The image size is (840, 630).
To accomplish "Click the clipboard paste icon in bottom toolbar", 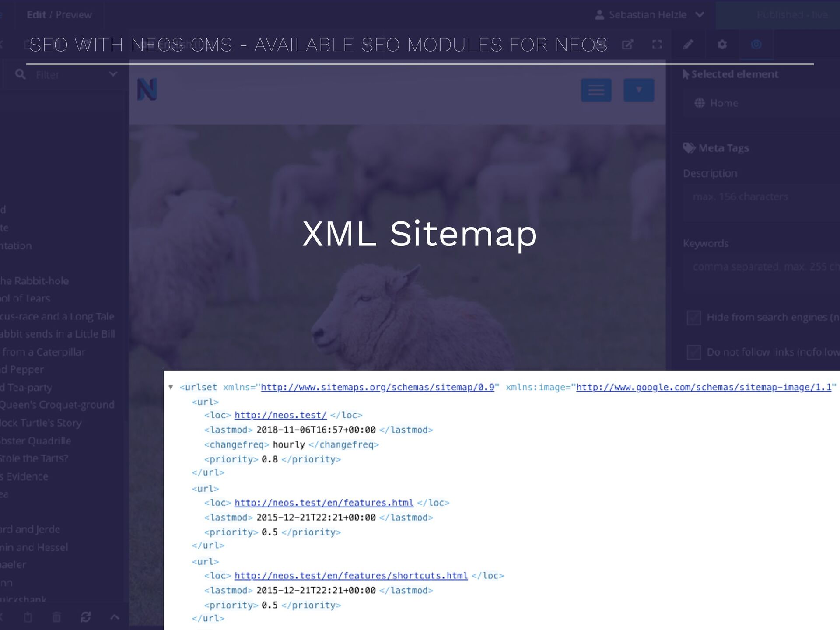I will 28,617.
